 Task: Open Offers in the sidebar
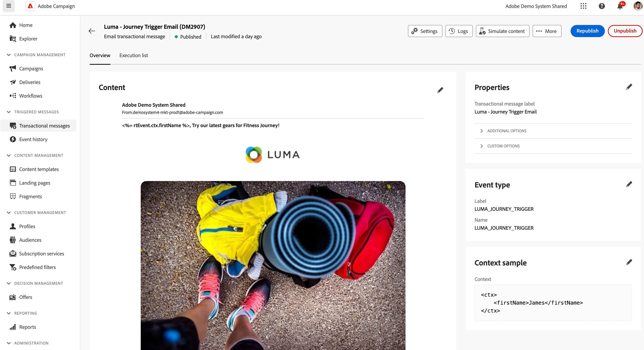pos(38,297)
